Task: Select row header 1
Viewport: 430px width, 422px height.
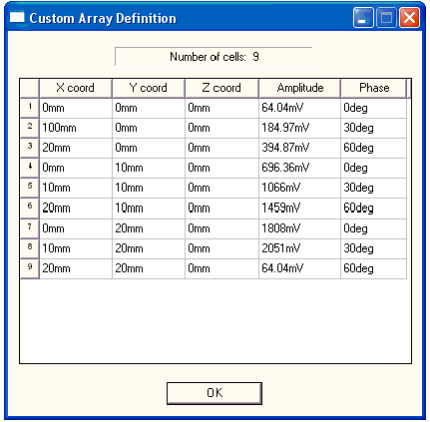Action: (x=30, y=108)
